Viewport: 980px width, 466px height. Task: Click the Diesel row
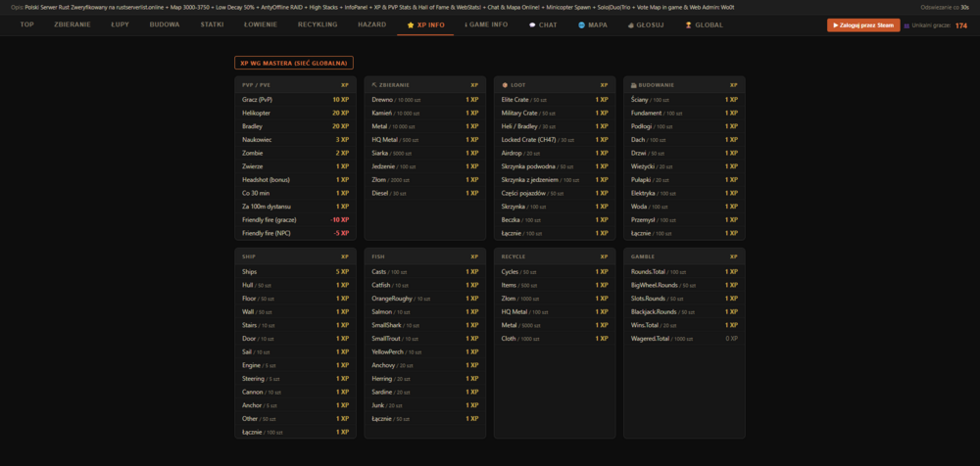coord(425,193)
